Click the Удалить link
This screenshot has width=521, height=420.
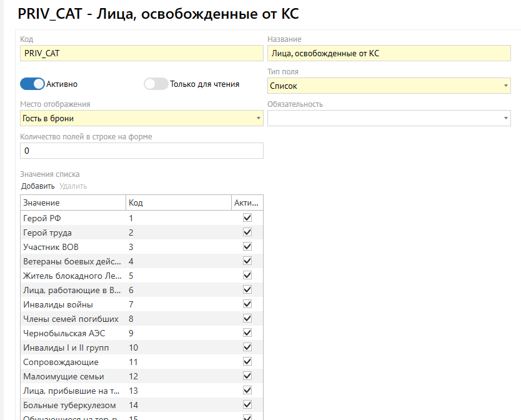pyautogui.click(x=73, y=186)
